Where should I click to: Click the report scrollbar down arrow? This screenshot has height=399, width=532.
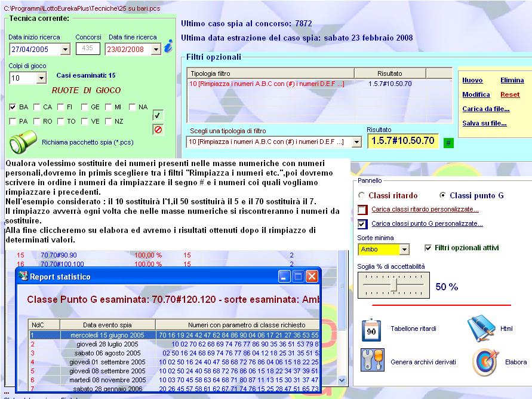[342, 380]
